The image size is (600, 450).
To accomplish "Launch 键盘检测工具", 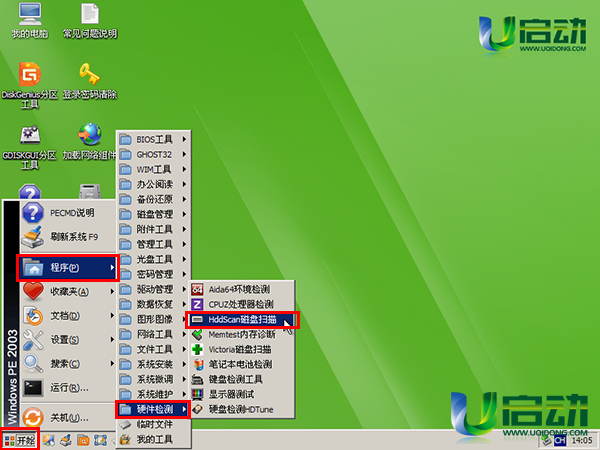I will point(242,379).
